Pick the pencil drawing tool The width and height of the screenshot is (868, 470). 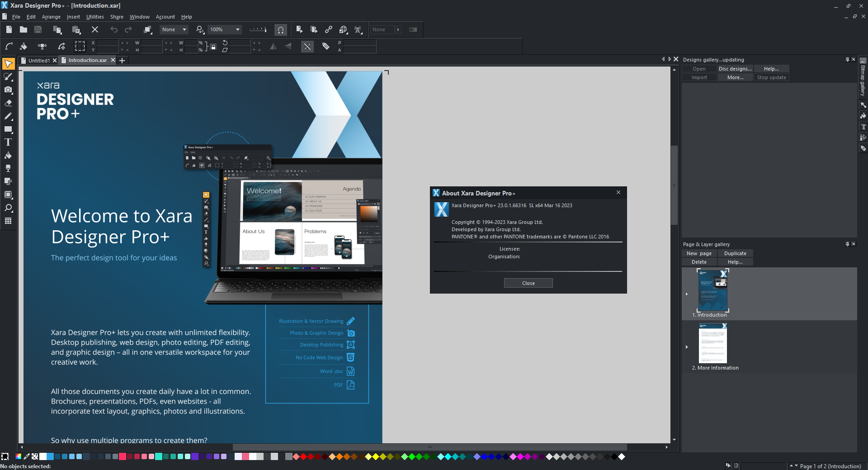pyautogui.click(x=8, y=116)
